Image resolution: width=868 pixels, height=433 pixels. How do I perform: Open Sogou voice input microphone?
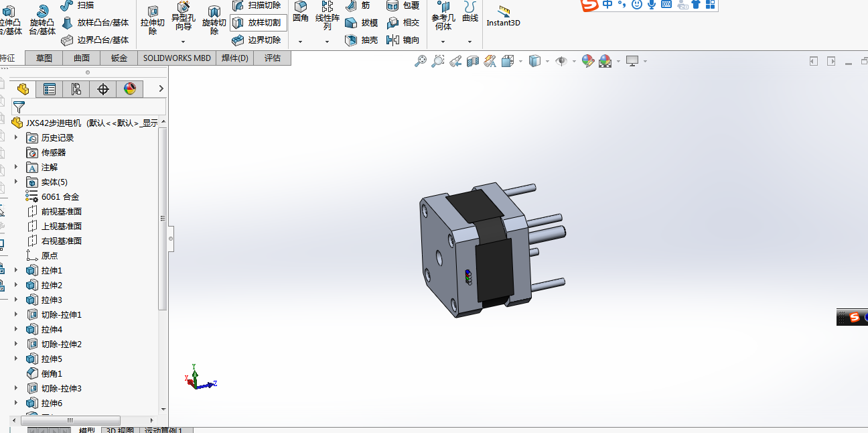[652, 4]
